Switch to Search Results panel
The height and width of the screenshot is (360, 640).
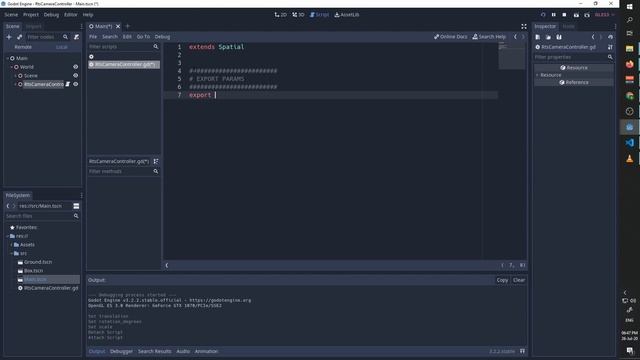155,351
